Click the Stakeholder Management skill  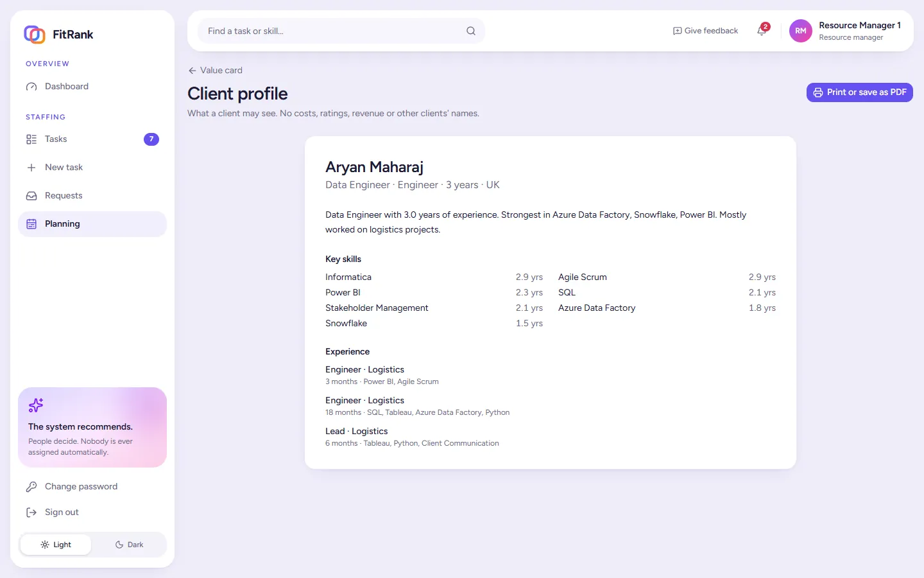434,308
